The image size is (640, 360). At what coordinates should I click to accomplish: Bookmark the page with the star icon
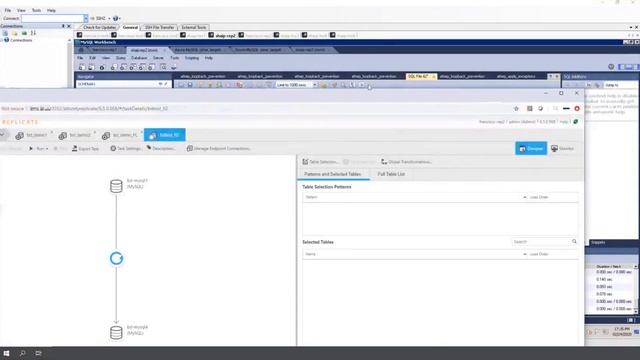516,109
